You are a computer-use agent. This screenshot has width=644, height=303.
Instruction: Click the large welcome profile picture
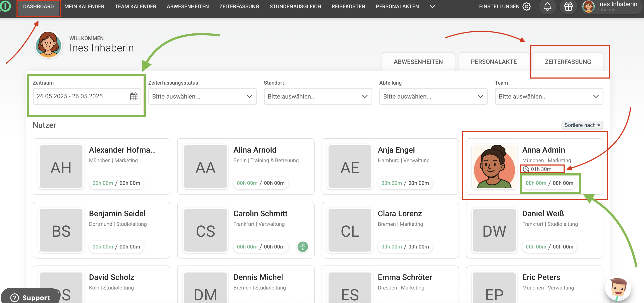pos(48,45)
